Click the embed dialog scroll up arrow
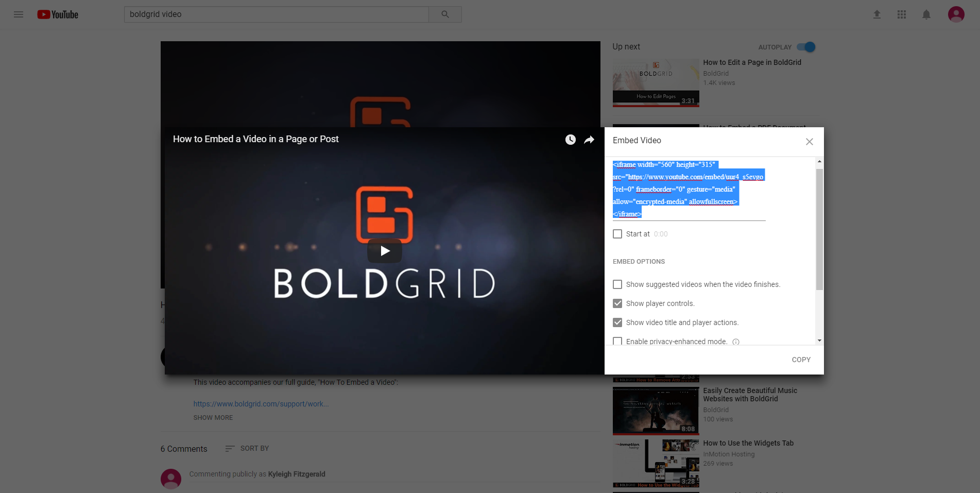The image size is (980, 493). tap(819, 162)
